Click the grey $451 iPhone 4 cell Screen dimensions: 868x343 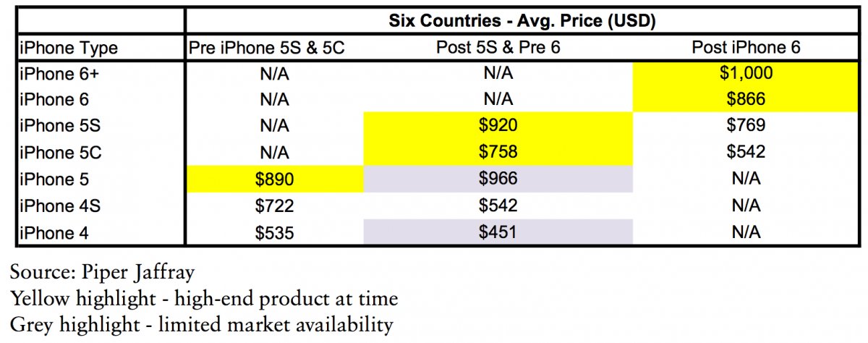coord(498,232)
